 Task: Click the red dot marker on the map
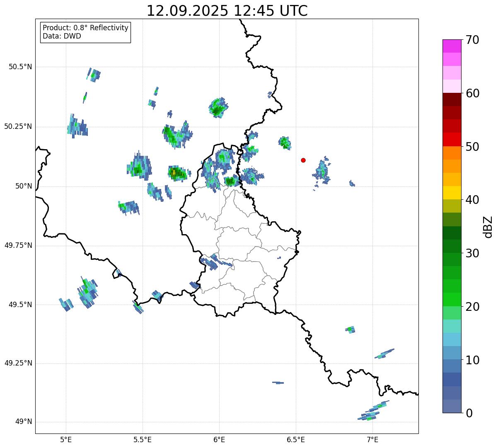(x=303, y=160)
